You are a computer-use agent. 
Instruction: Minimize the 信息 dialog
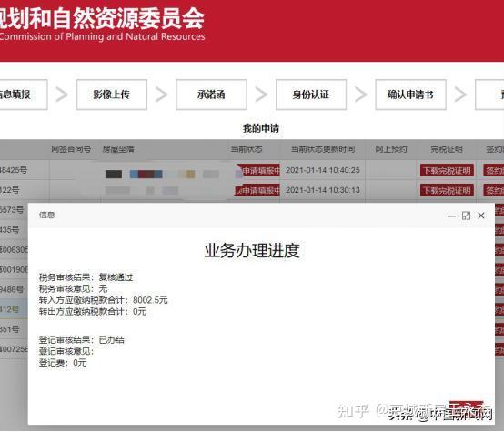(451, 216)
